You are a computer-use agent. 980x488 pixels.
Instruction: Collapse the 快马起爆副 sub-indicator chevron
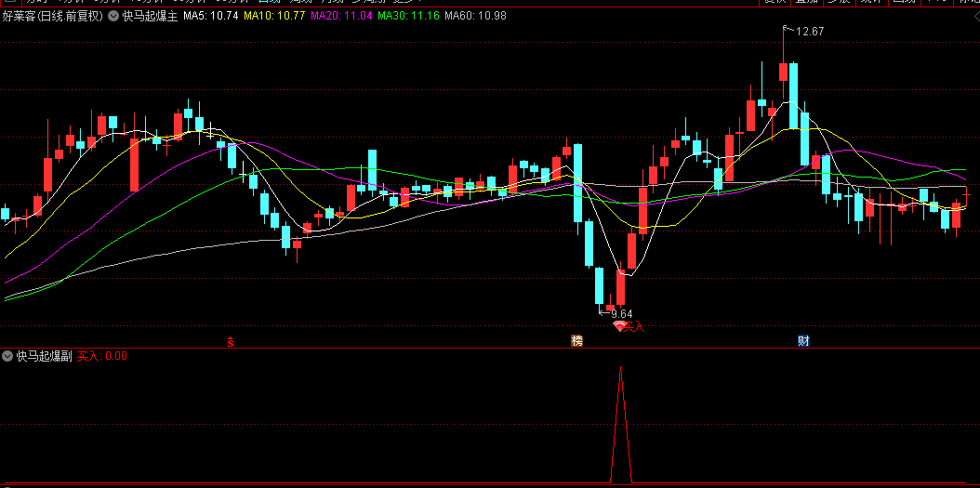click(x=8, y=356)
